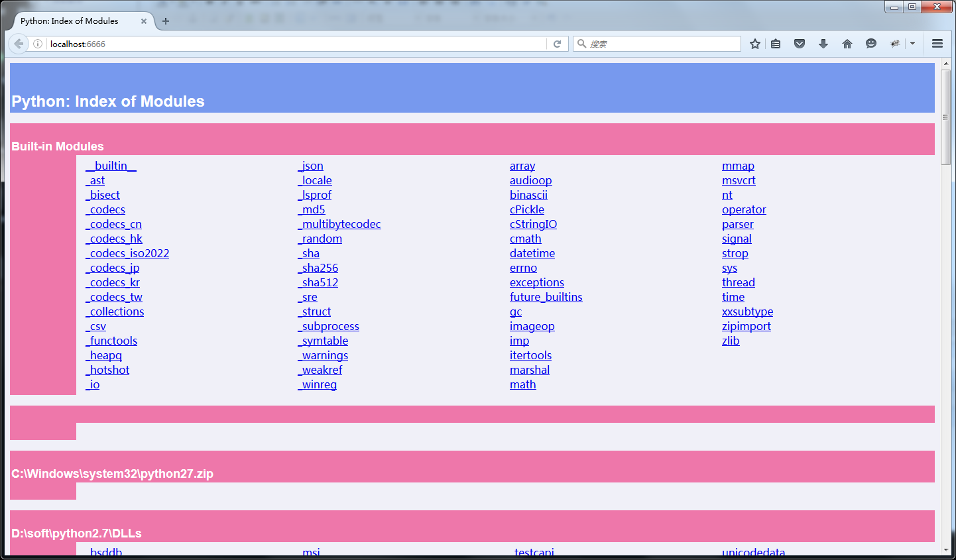Open the math module link
Image resolution: width=956 pixels, height=560 pixels.
pos(523,384)
